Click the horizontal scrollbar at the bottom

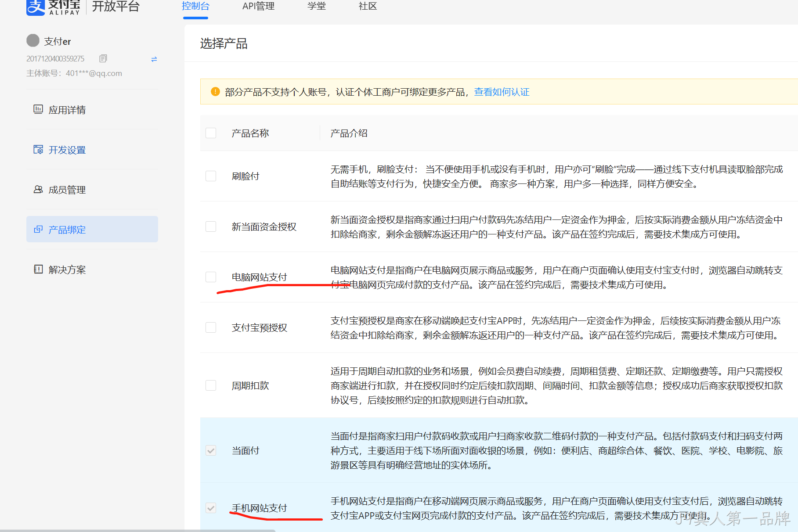pyautogui.click(x=138, y=530)
